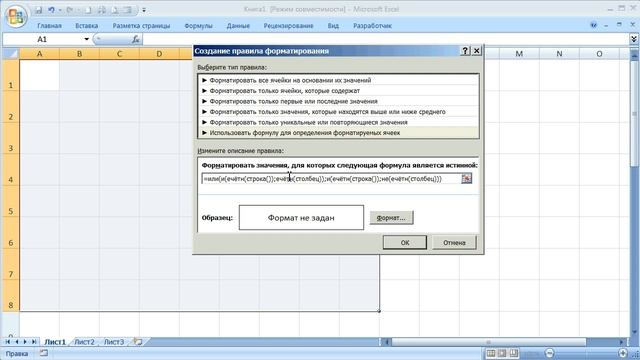Switch to the Рецензирование tab

coord(288,26)
